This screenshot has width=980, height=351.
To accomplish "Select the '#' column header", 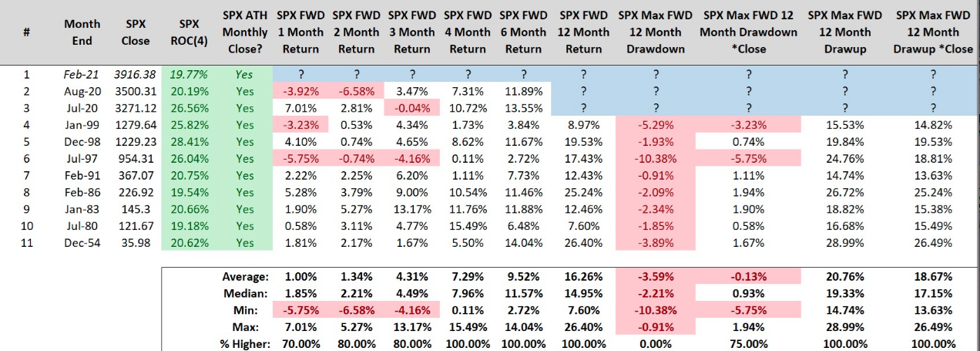I will point(28,32).
